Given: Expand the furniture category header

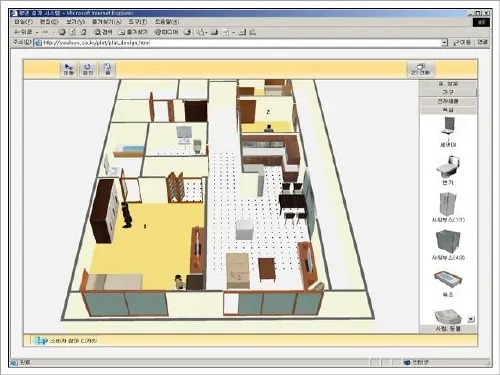Looking at the screenshot, I should click(448, 92).
